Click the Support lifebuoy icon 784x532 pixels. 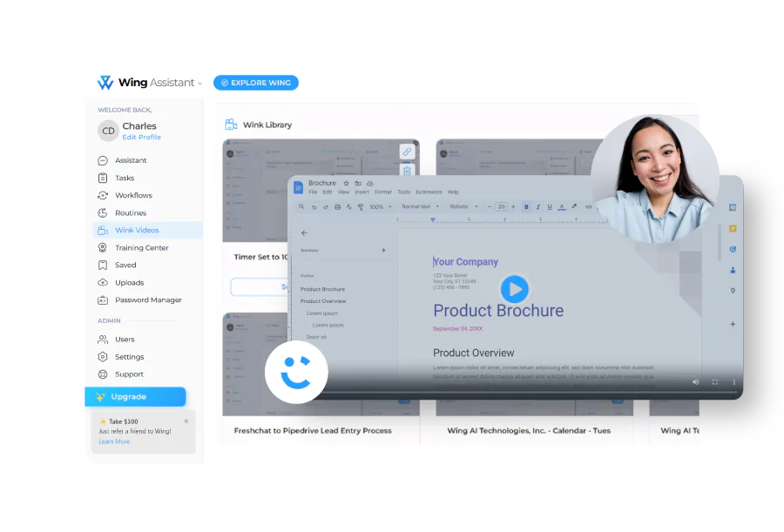(x=103, y=374)
